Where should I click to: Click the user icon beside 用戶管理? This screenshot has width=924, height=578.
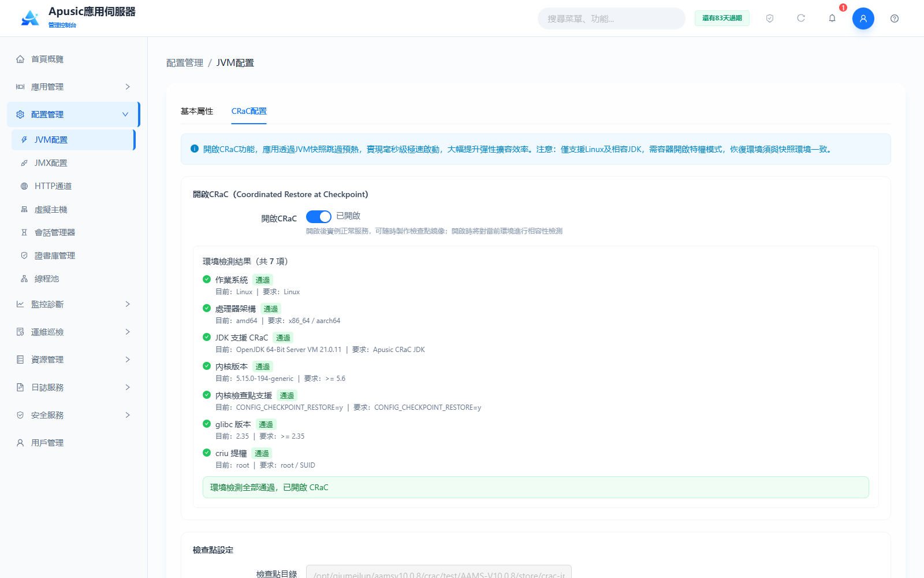point(20,443)
